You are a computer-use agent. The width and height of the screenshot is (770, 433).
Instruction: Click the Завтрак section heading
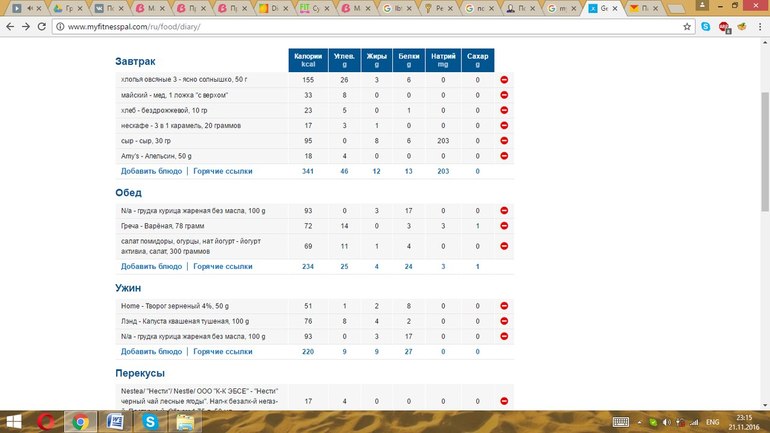click(135, 61)
